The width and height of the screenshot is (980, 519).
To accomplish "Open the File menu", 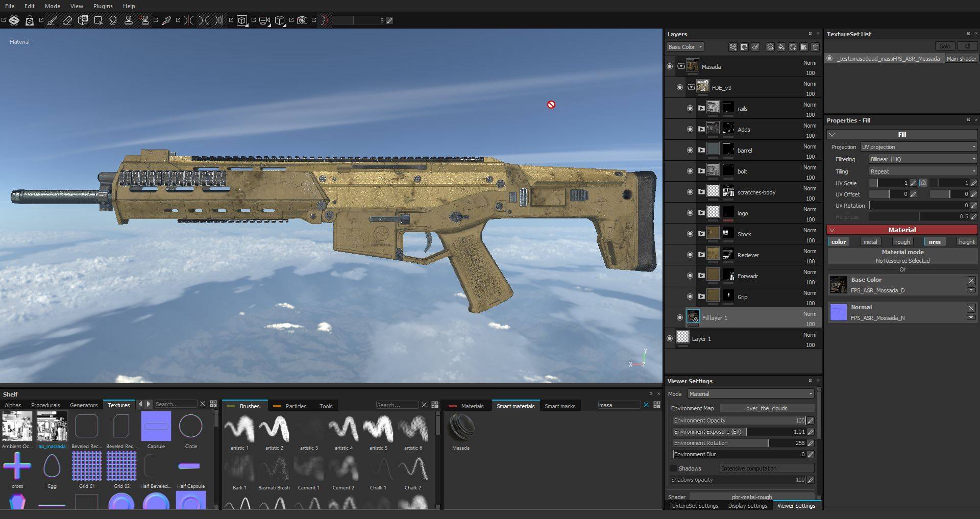I will (10, 6).
